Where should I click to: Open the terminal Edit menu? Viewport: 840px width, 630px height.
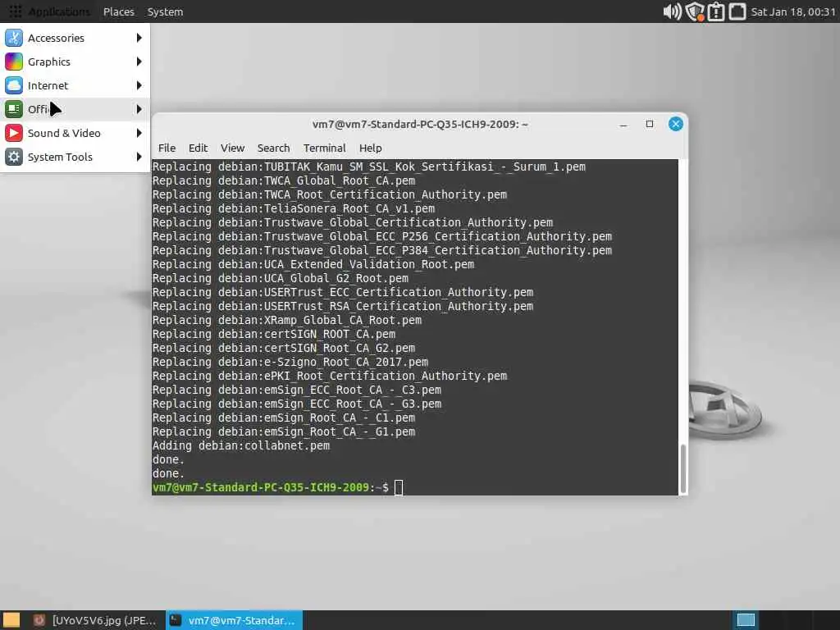pos(198,148)
